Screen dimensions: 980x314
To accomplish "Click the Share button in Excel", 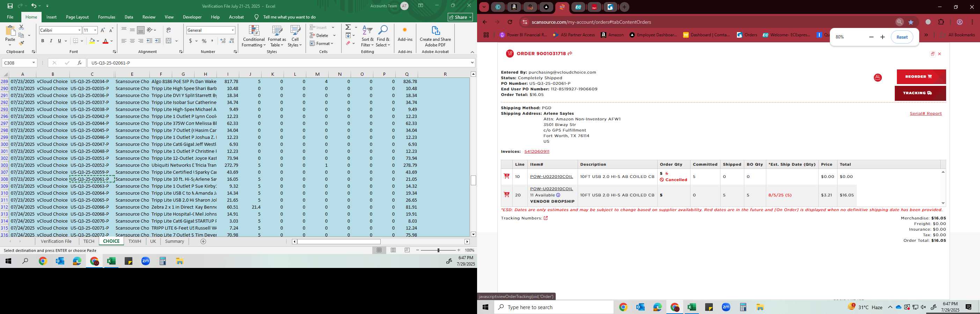I will pos(460,17).
